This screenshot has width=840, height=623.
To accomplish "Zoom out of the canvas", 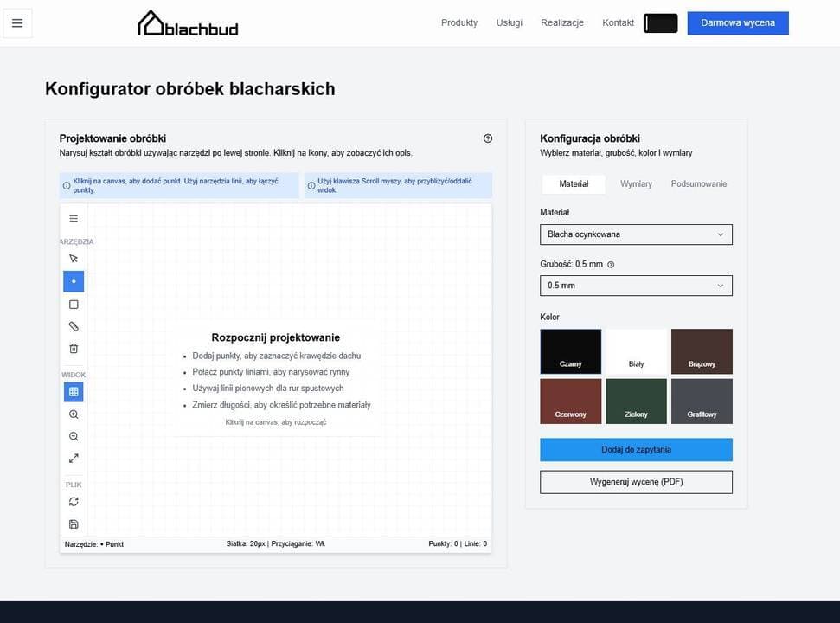I will click(74, 437).
